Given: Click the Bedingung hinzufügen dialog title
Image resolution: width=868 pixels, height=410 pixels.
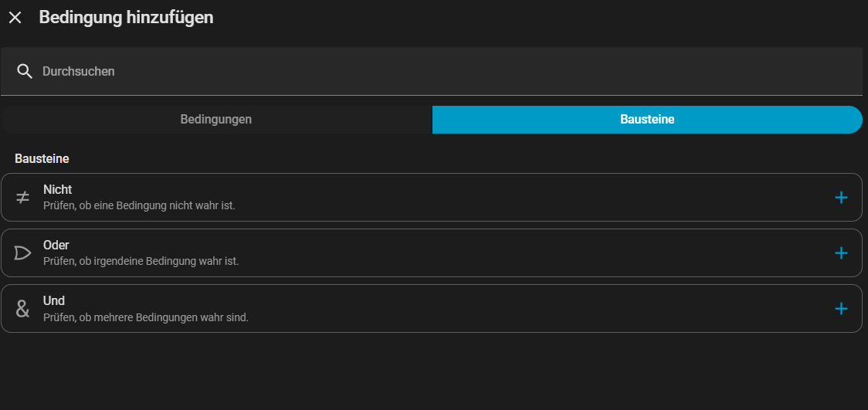Looking at the screenshot, I should pyautogui.click(x=126, y=18).
